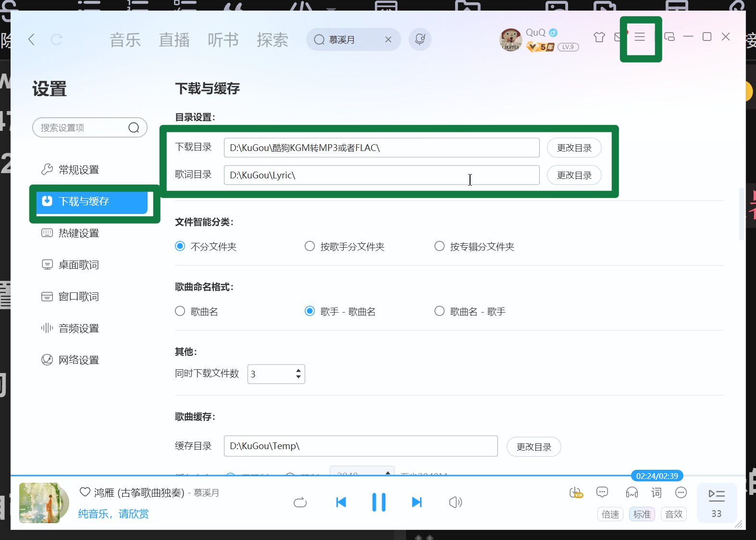This screenshot has height=540, width=756.
Task: Click the settings page vertical scrollbar
Action: pyautogui.click(x=741, y=214)
